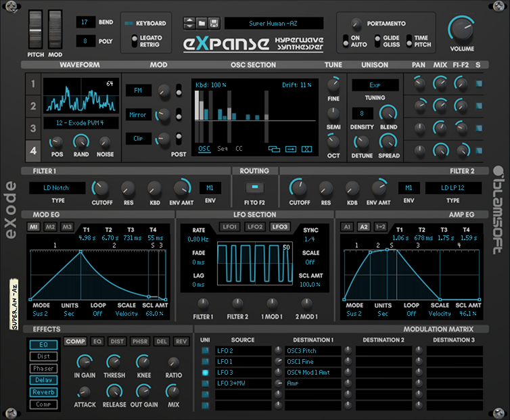The width and height of the screenshot is (510, 420).
Task: Switch to the DEL effects tab
Action: pyautogui.click(x=162, y=342)
